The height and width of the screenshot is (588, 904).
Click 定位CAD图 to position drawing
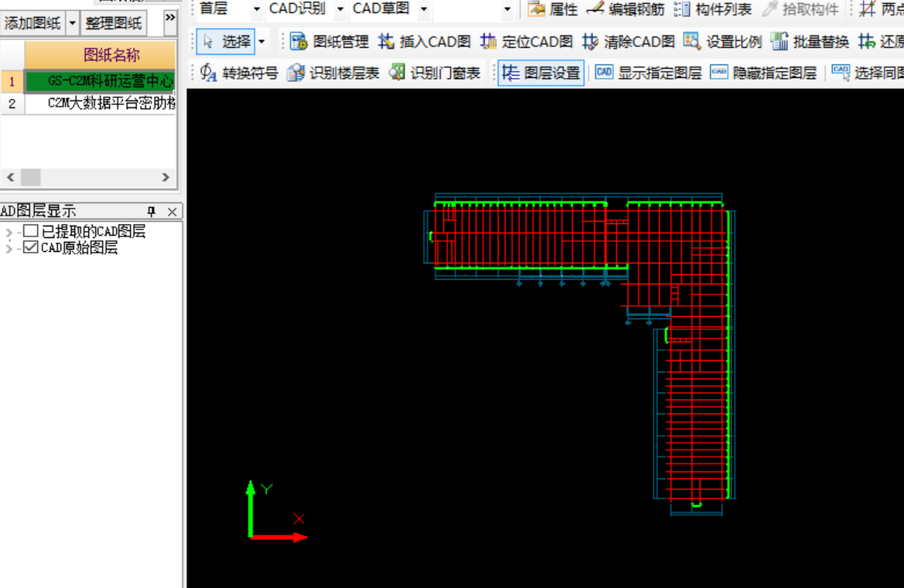pos(527,42)
